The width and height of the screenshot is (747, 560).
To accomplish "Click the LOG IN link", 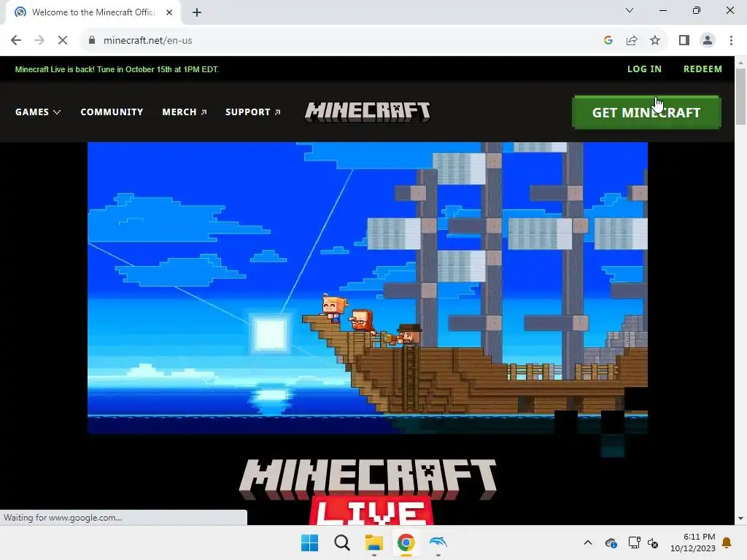I will 644,69.
